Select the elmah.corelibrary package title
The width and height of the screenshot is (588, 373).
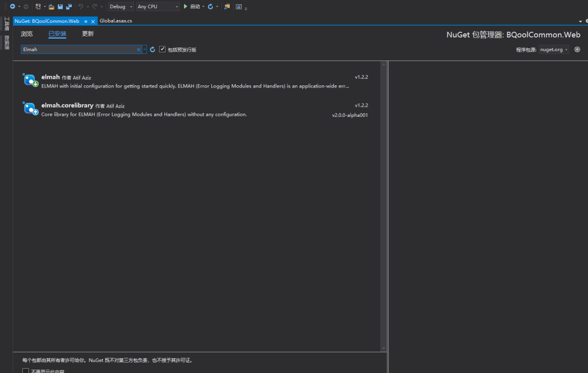click(x=67, y=105)
